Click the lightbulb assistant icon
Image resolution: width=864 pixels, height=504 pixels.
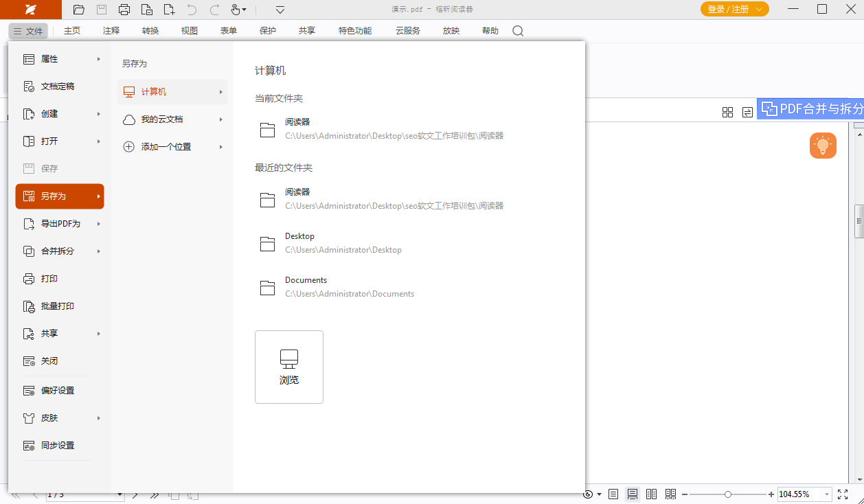823,145
